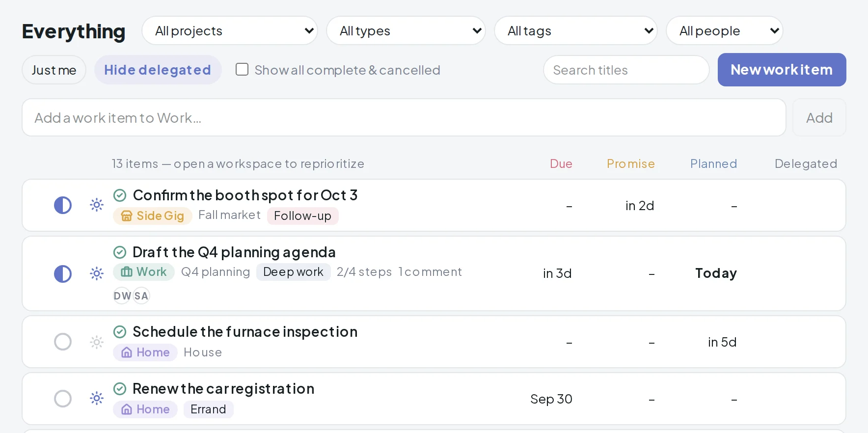Viewport: 868px width, 433px height.
Task: Click the Side Gig project badge
Action: (x=152, y=216)
